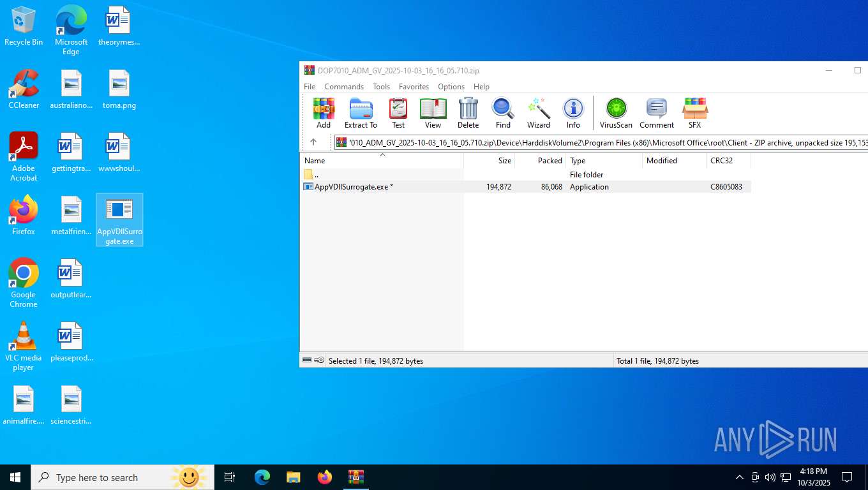Screen dimensions: 868x490
Task: Open the Commands menu
Action: [344, 87]
